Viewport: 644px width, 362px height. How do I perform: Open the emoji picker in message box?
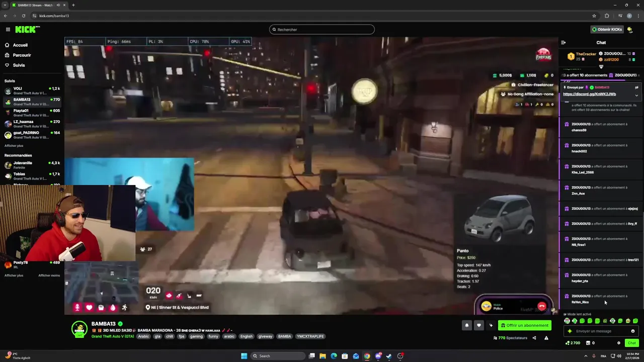pos(633,331)
